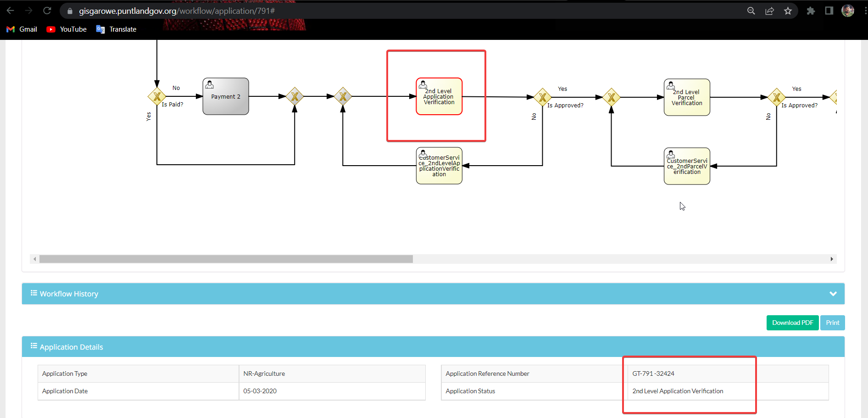
Task: Open the Chrome profile avatar
Action: 847,11
